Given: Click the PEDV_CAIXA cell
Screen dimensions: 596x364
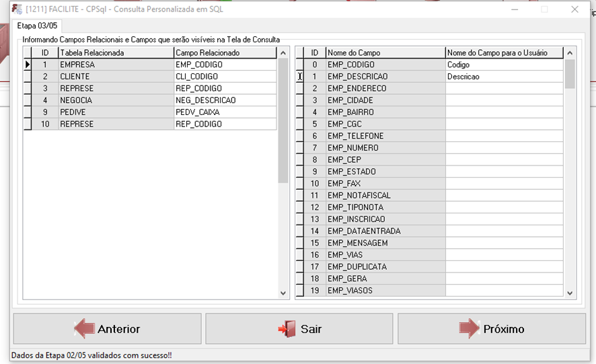Looking at the screenshot, I should [225, 112].
